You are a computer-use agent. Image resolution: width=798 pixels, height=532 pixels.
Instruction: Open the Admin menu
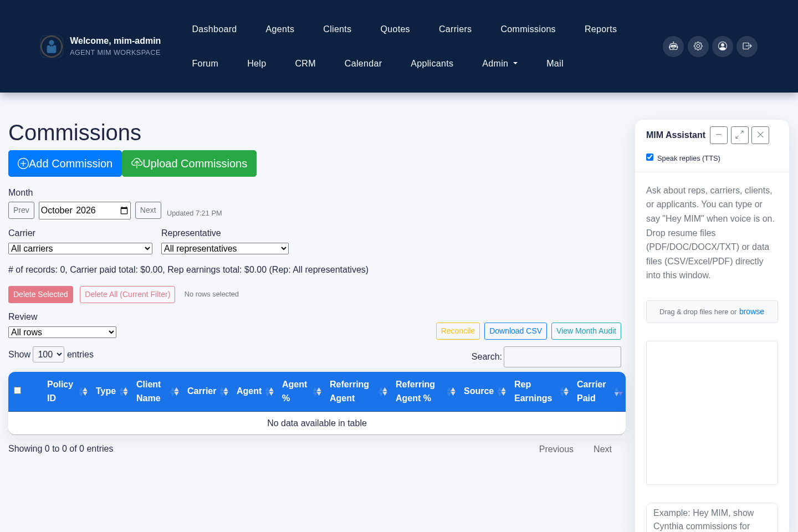coord(500,64)
